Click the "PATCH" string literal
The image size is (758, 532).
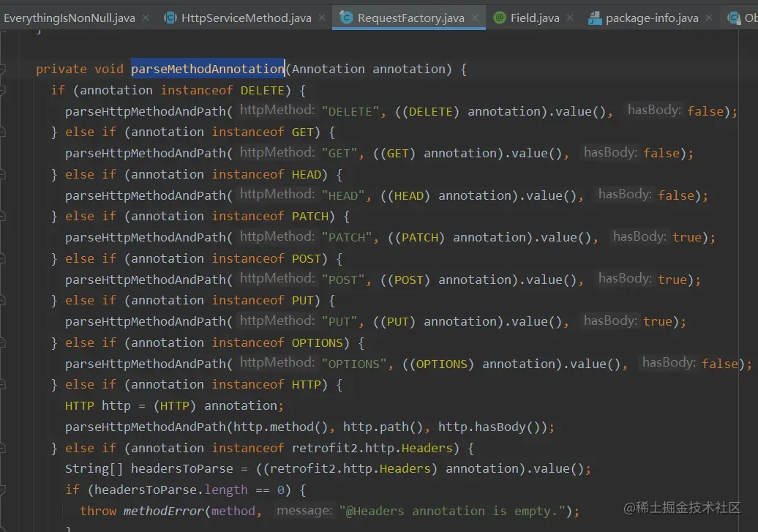tap(347, 238)
